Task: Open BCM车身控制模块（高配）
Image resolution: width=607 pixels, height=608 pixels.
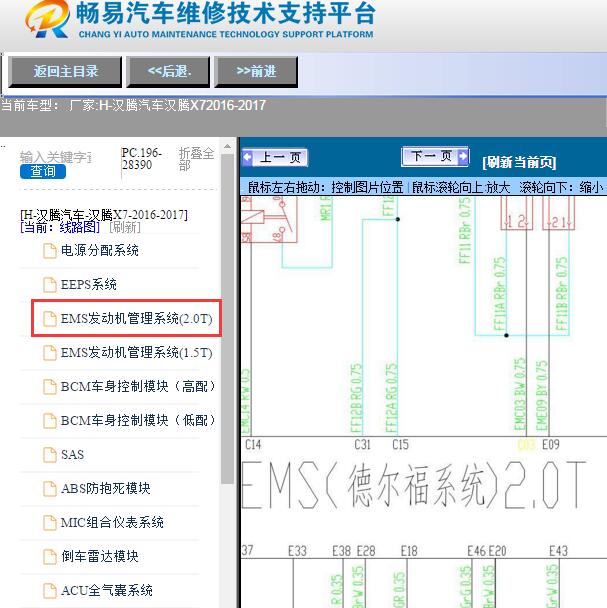Action: click(137, 387)
